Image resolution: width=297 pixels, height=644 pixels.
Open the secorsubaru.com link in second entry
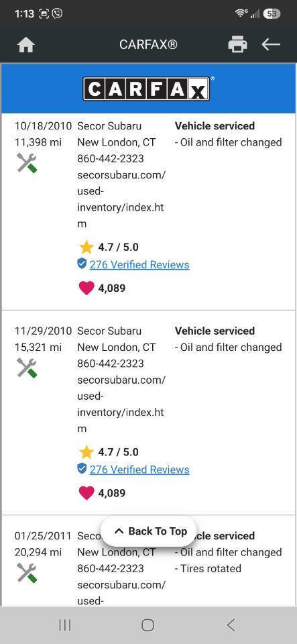(121, 405)
